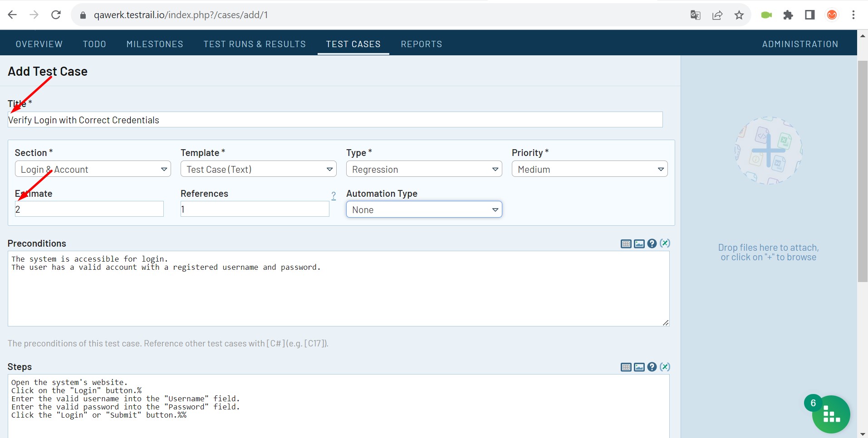Image resolution: width=868 pixels, height=438 pixels.
Task: Click the page vertical scrollbar thumb
Action: point(863,171)
